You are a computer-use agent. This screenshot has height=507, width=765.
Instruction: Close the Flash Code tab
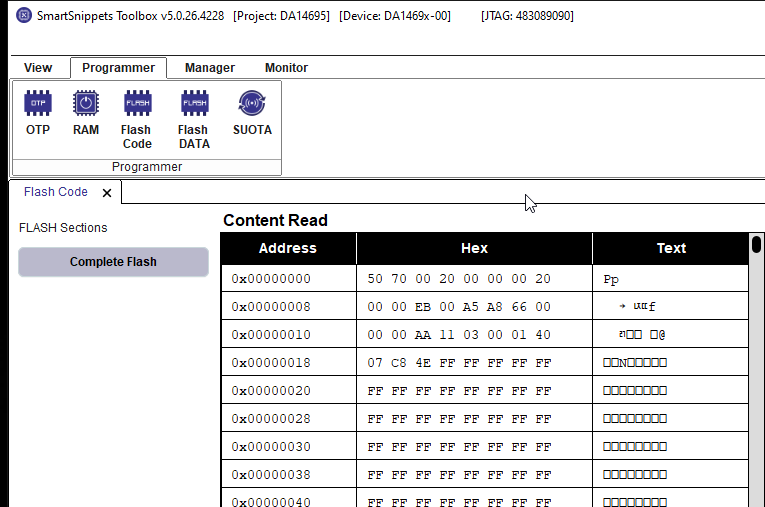107,193
